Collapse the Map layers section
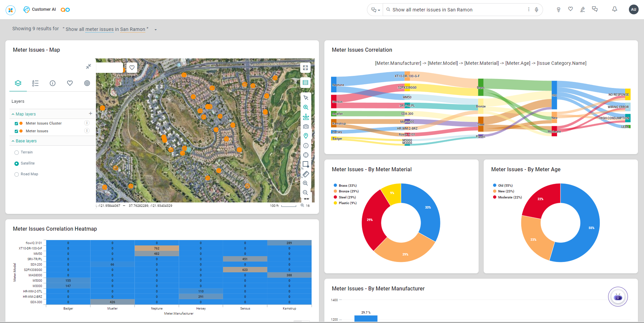Viewport: 644px width, 323px height. tap(13, 114)
